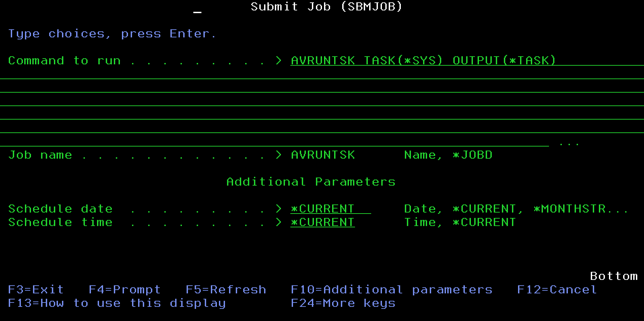Select F5=Refresh at the bottom
Viewport: 644px width, 321px height.
pos(226,290)
